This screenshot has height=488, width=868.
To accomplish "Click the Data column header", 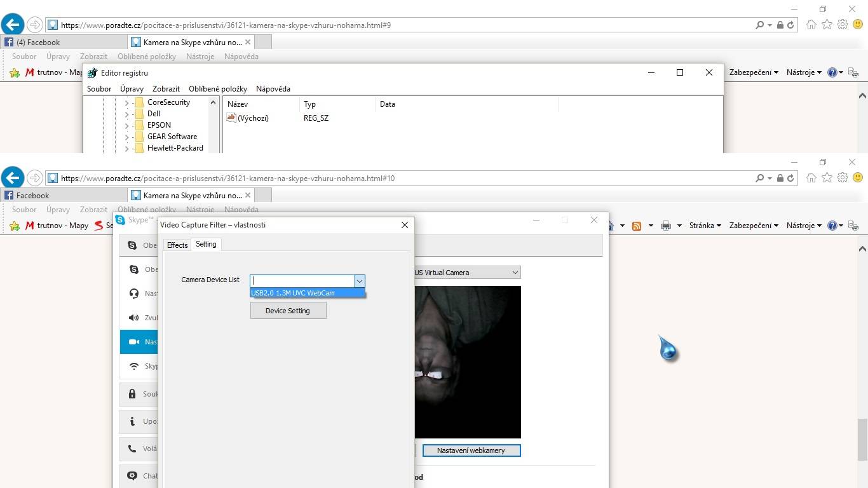I will coord(467,104).
